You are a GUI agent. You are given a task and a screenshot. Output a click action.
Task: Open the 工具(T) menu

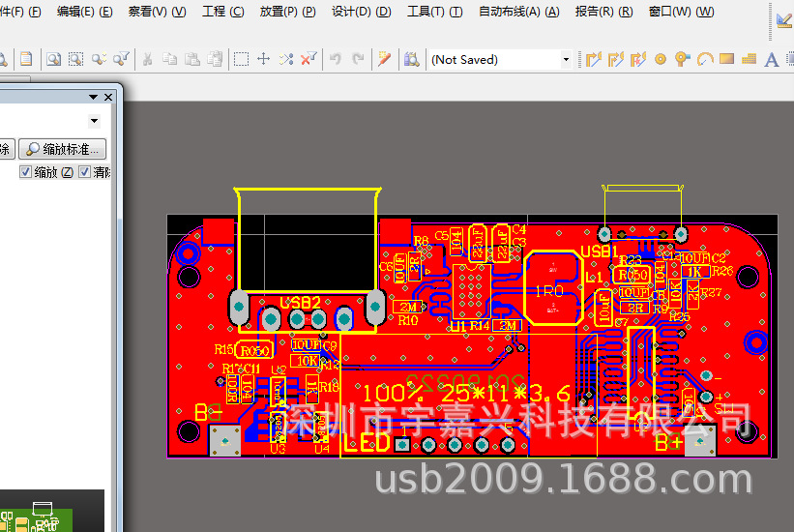click(435, 12)
